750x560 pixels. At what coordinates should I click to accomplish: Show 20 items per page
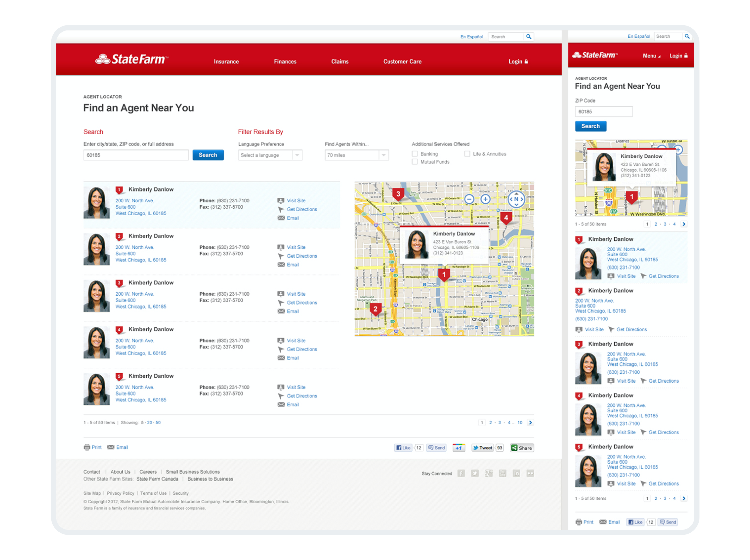(149, 423)
